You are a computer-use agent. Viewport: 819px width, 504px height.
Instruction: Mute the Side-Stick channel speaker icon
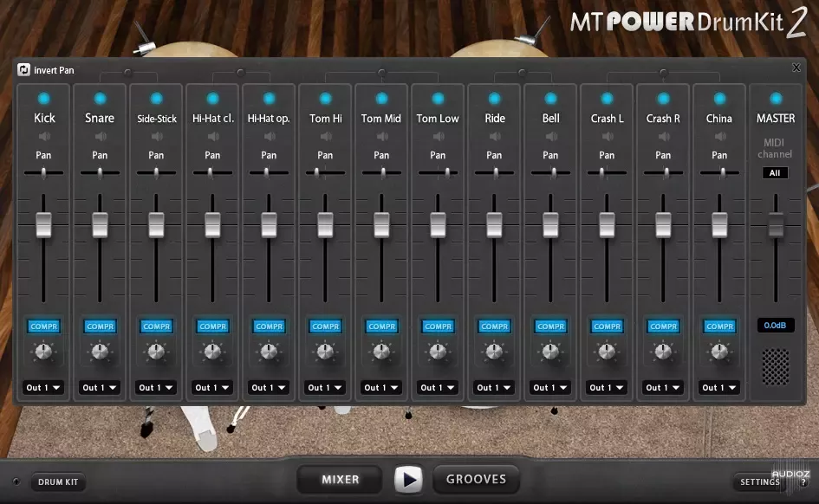pyautogui.click(x=157, y=136)
